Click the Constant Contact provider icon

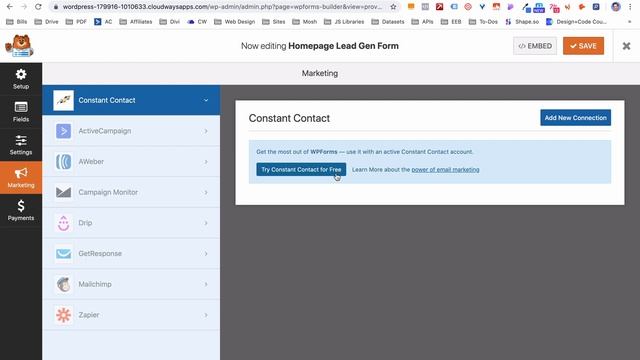point(63,100)
